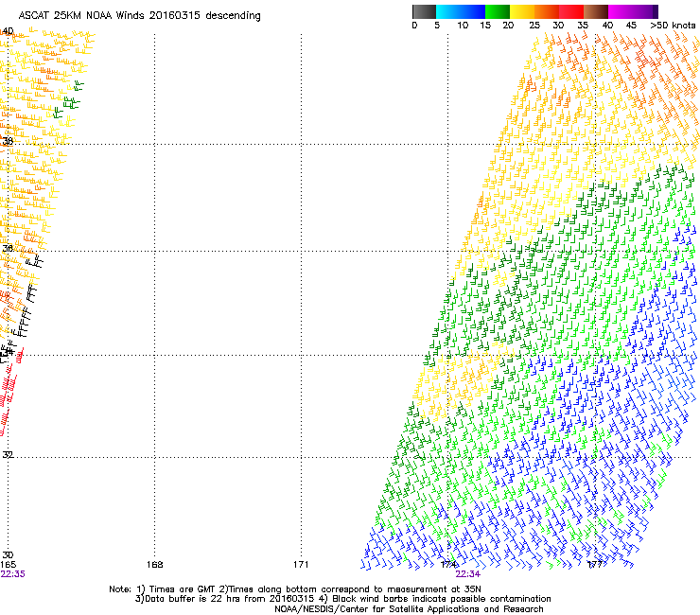The height and width of the screenshot is (615, 700).
Task: Click the latitude label '36' on the left axis
Action: pyautogui.click(x=8, y=248)
